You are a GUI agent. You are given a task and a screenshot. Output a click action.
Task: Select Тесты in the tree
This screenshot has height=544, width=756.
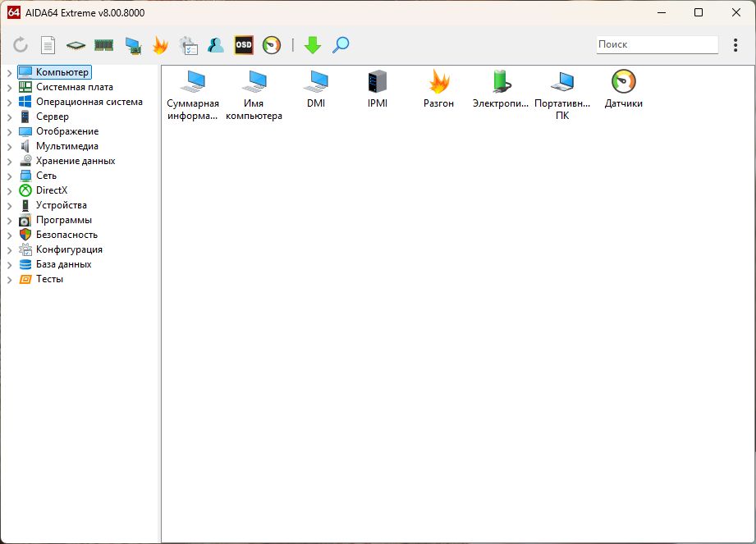41,279
